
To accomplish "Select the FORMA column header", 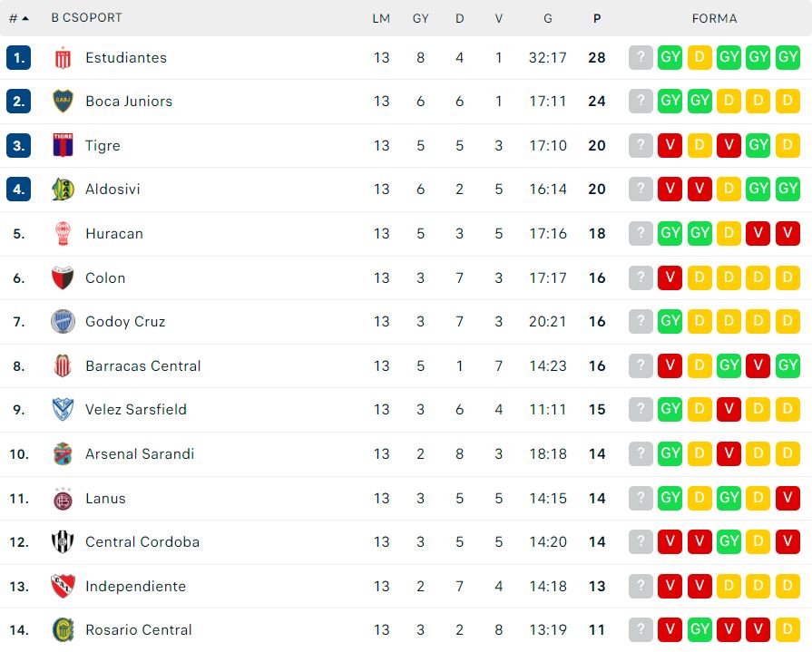I will [x=714, y=19].
